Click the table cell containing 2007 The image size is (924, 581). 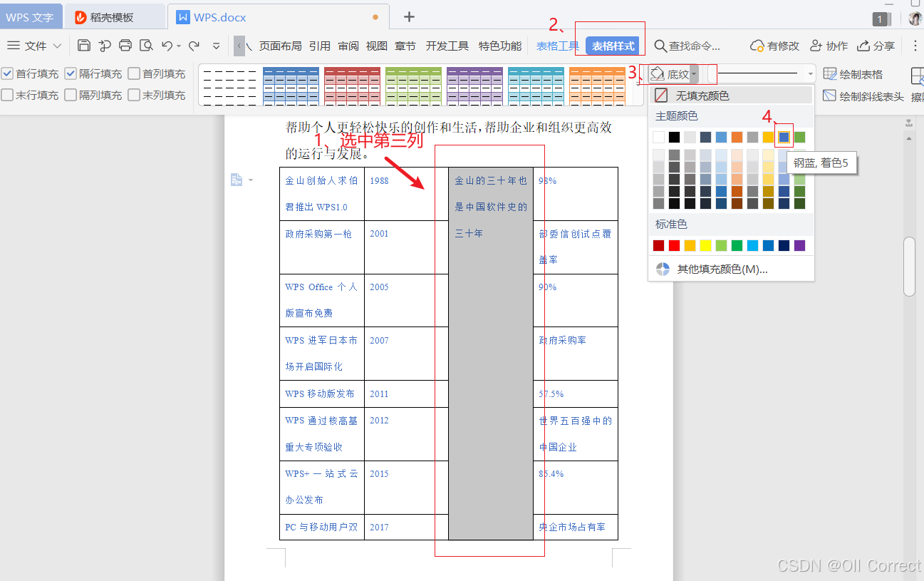tap(406, 354)
